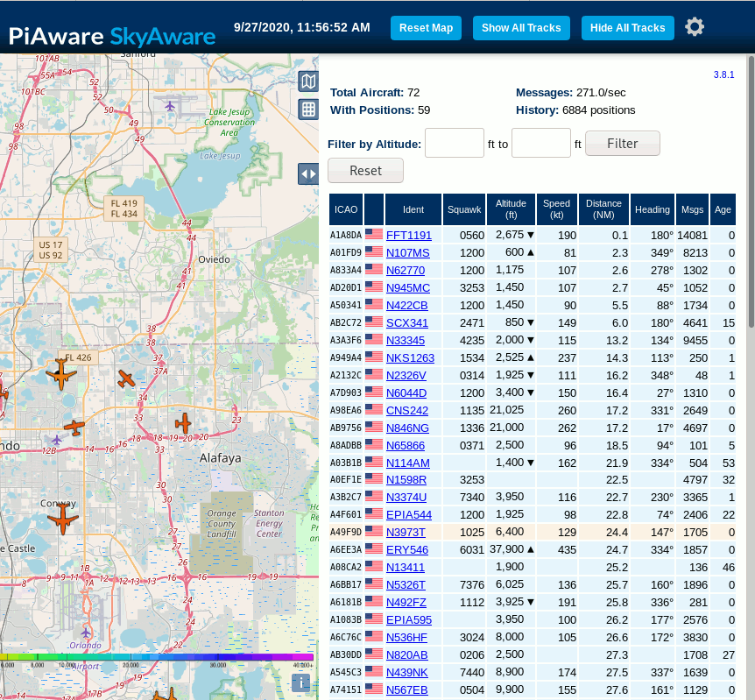Viewport: 755px width, 700px height.
Task: Select ICAO cell AB2C72
Action: pos(346,322)
